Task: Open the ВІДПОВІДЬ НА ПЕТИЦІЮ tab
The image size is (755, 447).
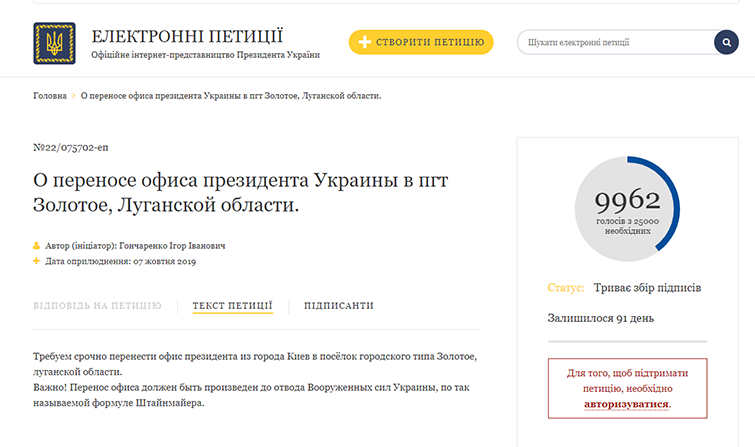Action: 97,305
